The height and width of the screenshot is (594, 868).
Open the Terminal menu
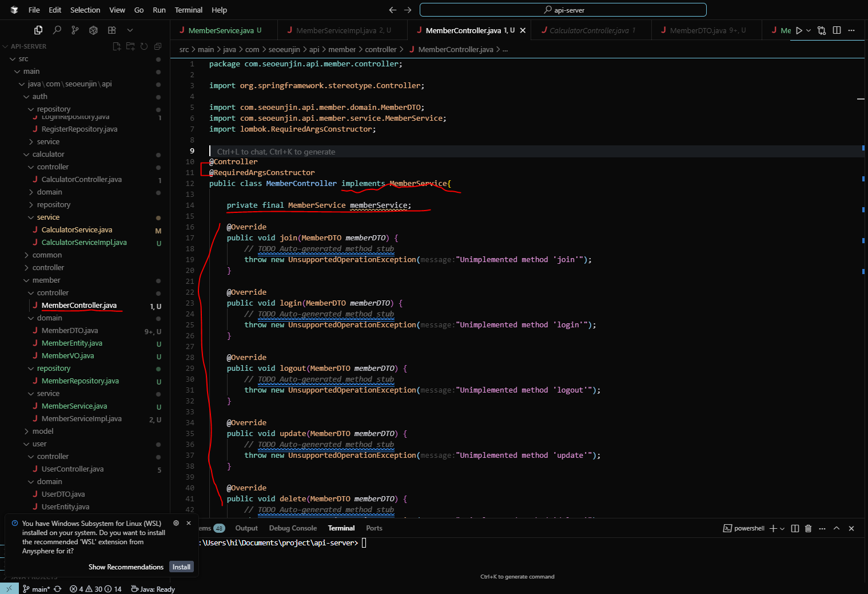(188, 10)
